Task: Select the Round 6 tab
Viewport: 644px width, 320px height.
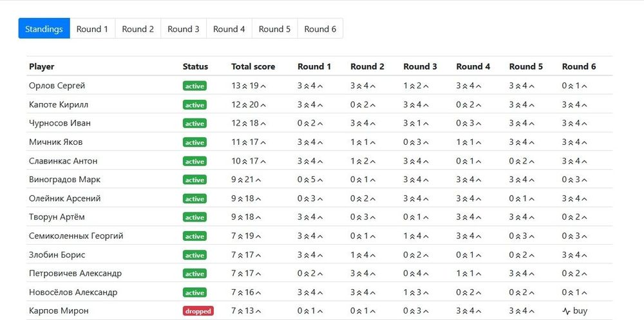Action: [320, 29]
